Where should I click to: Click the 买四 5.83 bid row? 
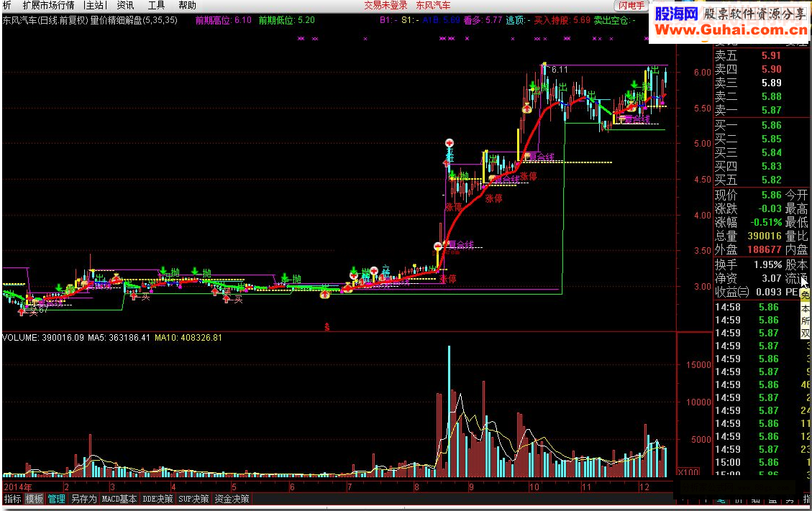748,166
